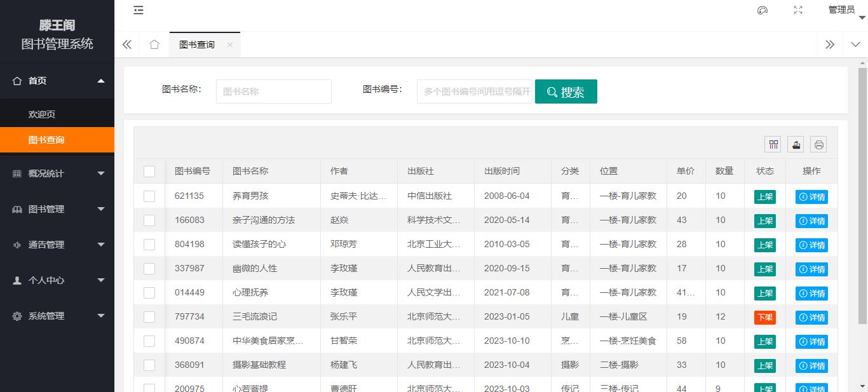Click the 滕王阁 图书管理系统 logo title

(x=57, y=34)
